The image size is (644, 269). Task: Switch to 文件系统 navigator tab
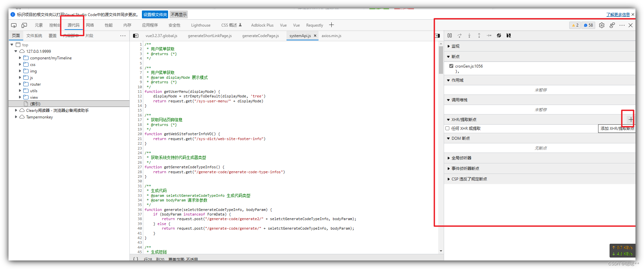pos(34,36)
